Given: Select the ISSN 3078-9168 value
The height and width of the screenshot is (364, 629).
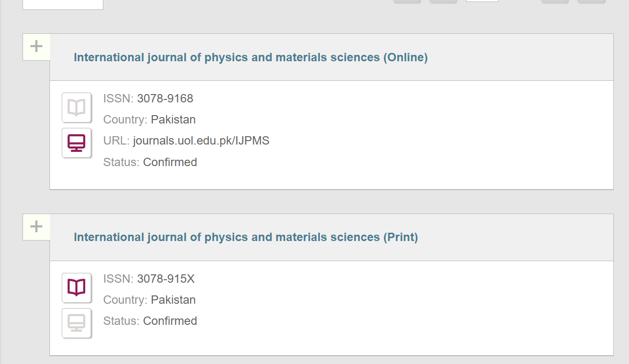Looking at the screenshot, I should click(165, 98).
